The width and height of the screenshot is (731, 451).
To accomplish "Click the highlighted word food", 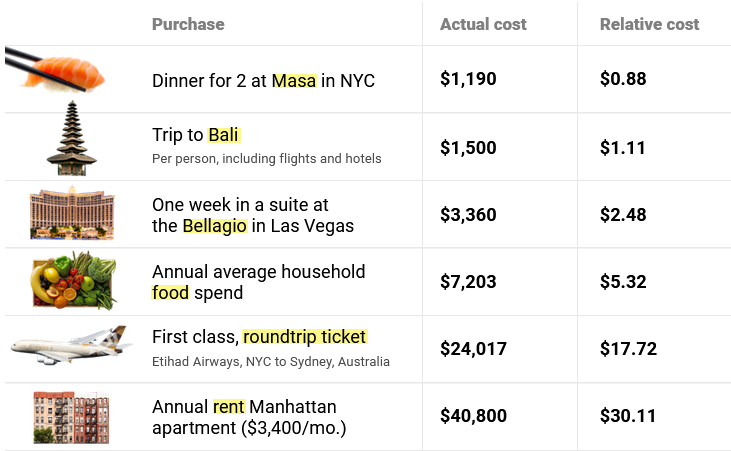I will point(170,293).
